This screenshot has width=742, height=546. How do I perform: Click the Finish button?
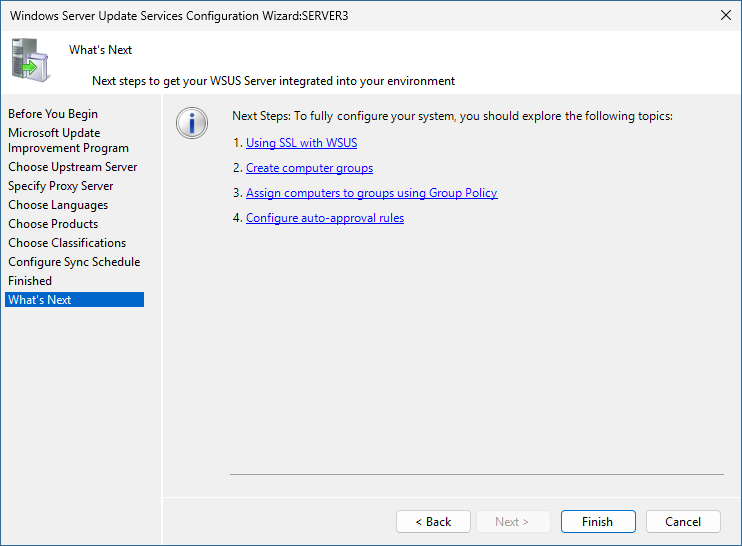(x=598, y=521)
